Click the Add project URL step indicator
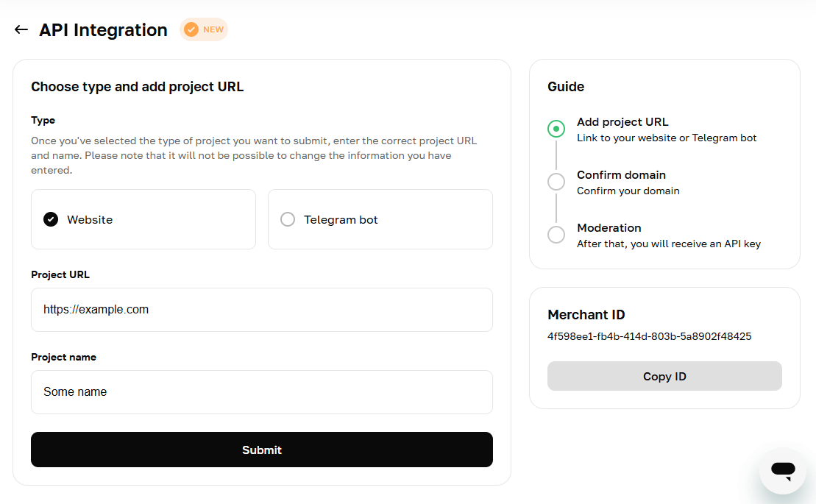 tap(556, 129)
